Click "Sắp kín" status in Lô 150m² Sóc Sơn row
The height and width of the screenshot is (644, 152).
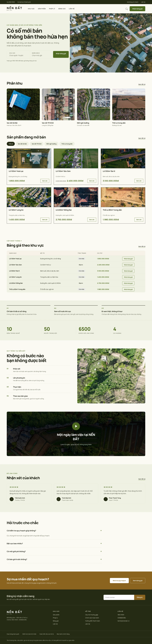[x=81, y=265]
